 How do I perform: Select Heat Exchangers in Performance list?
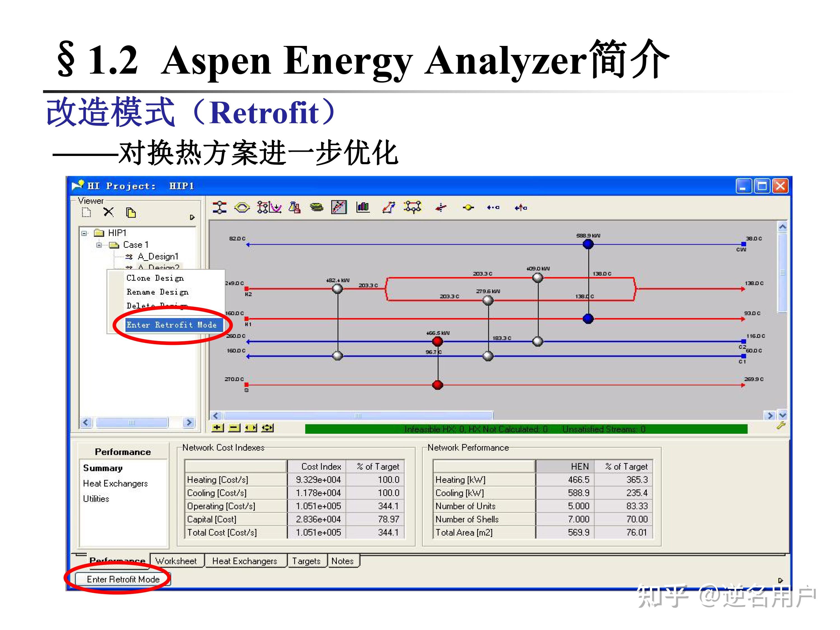tap(115, 483)
